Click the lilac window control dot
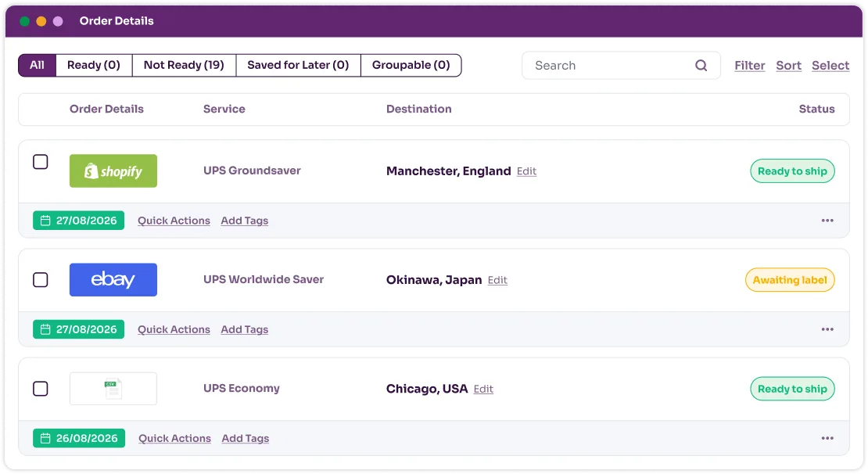Image resolution: width=868 pixels, height=474 pixels. click(58, 21)
